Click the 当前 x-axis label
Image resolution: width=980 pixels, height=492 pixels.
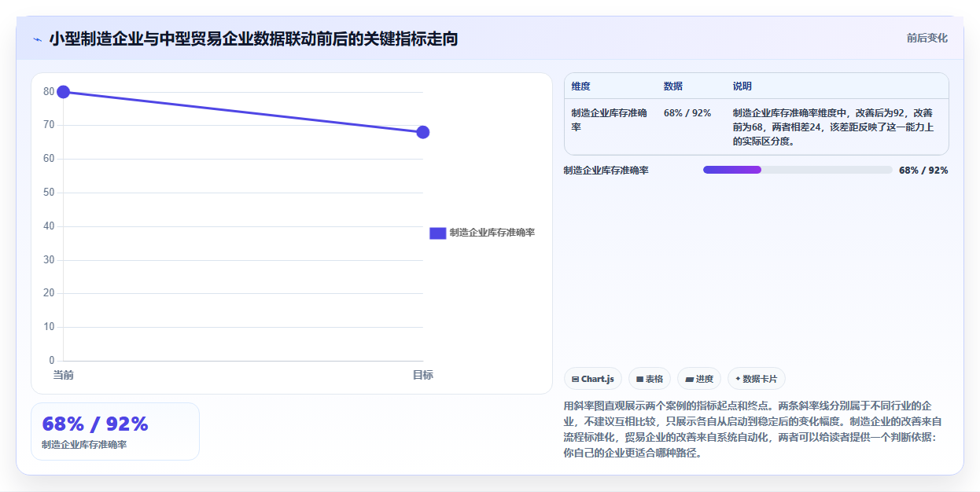pyautogui.click(x=64, y=375)
